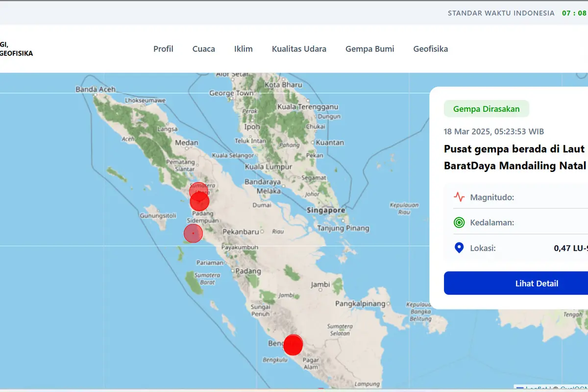Click Pariaman label on the map
The image size is (588, 392).
pos(210,263)
